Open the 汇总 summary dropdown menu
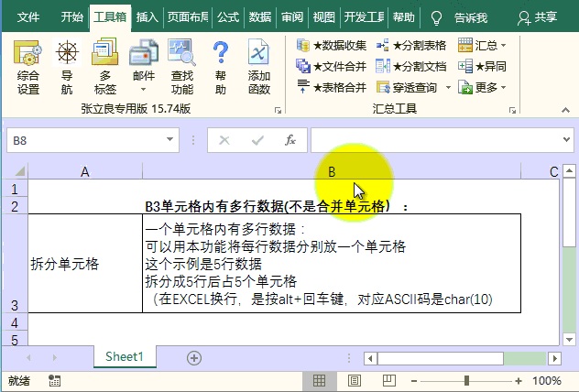Screen dimensions: 579x392 point(482,45)
